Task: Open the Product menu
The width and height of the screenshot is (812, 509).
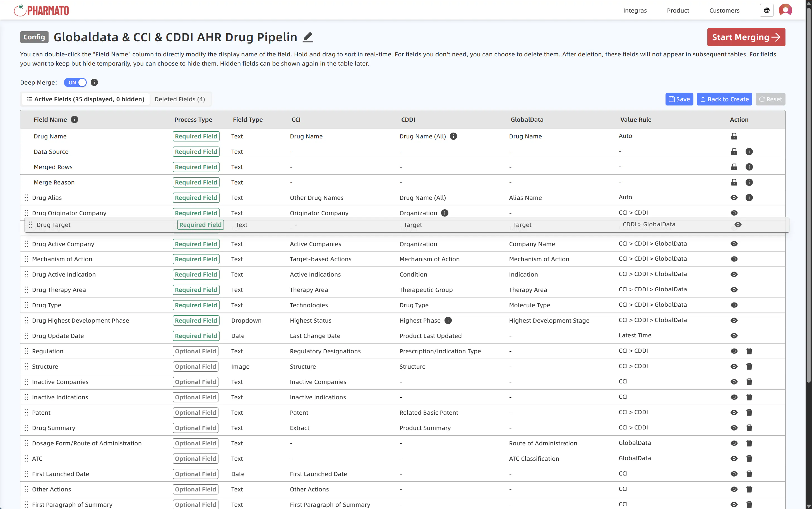Action: tap(678, 10)
